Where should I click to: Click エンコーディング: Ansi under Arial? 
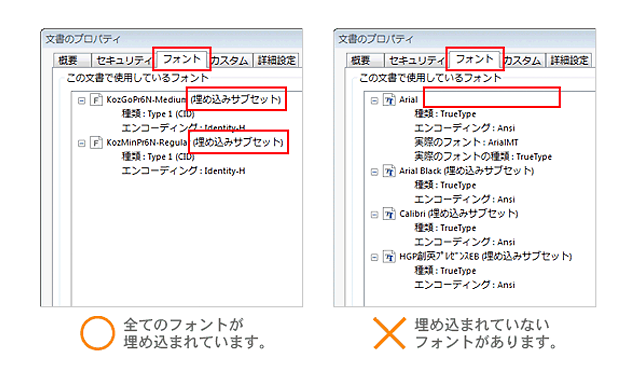465,128
